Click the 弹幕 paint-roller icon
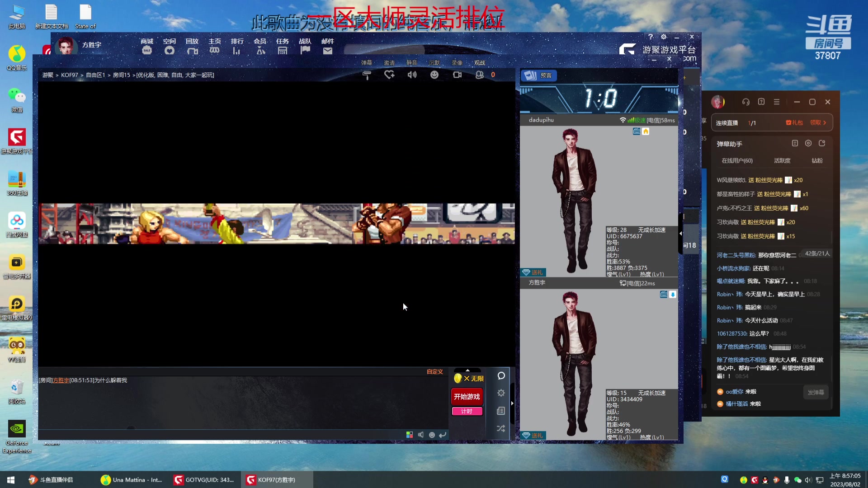Screen dimensions: 868x488 coord(367,75)
